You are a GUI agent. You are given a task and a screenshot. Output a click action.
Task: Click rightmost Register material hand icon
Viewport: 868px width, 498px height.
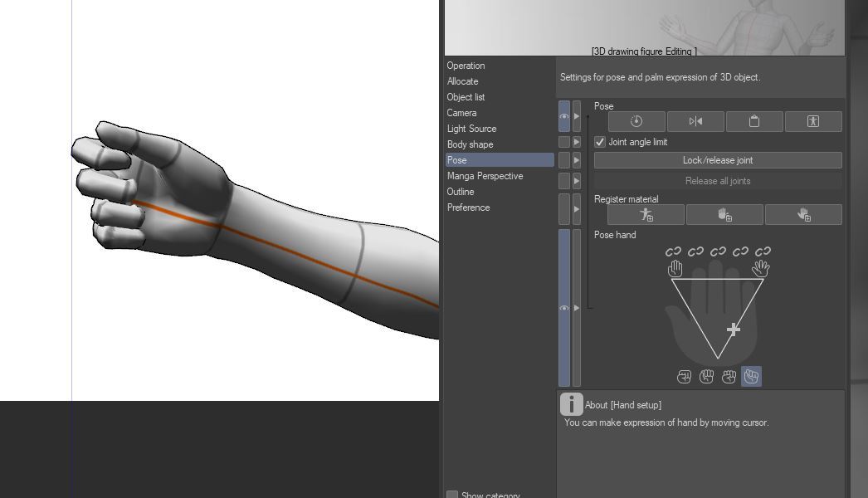click(x=803, y=214)
